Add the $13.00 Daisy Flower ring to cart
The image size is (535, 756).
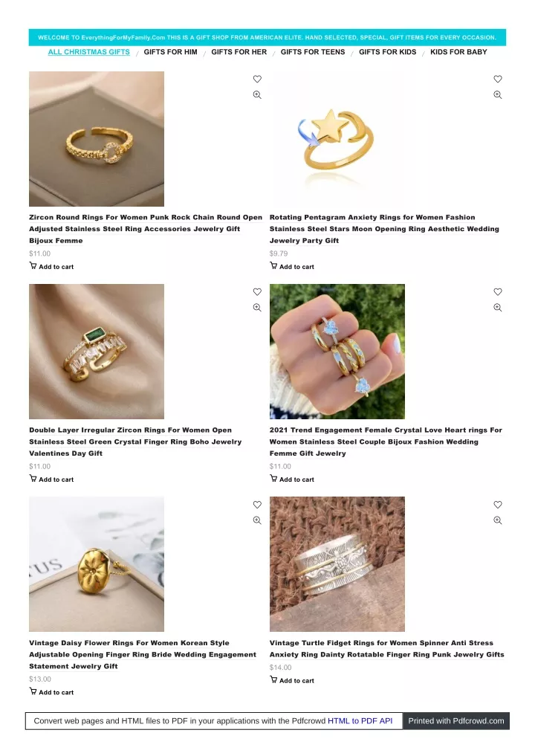click(x=51, y=692)
